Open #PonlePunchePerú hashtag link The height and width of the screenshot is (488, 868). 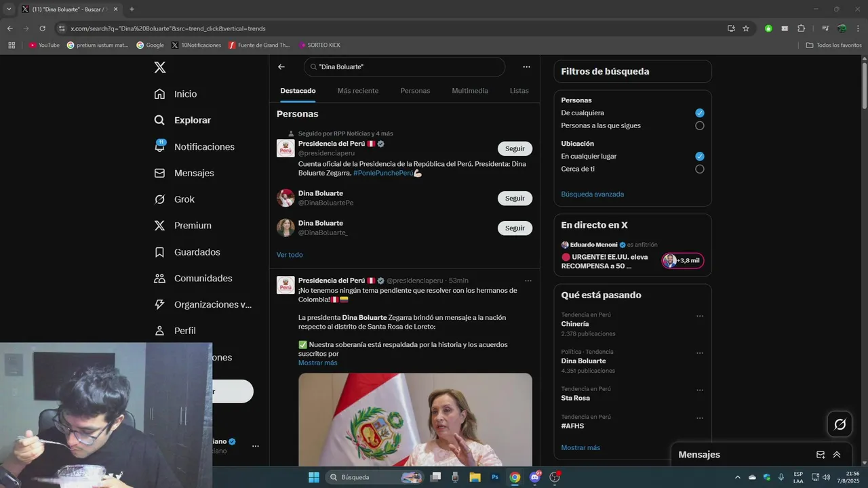(383, 174)
